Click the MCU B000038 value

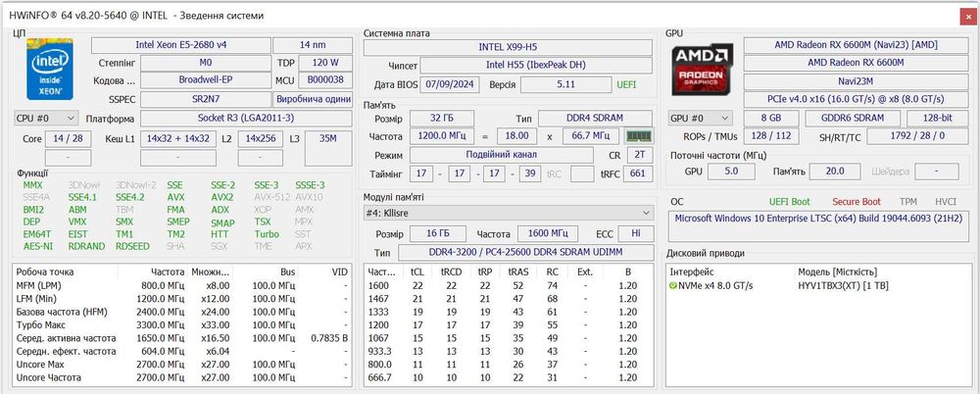325,80
